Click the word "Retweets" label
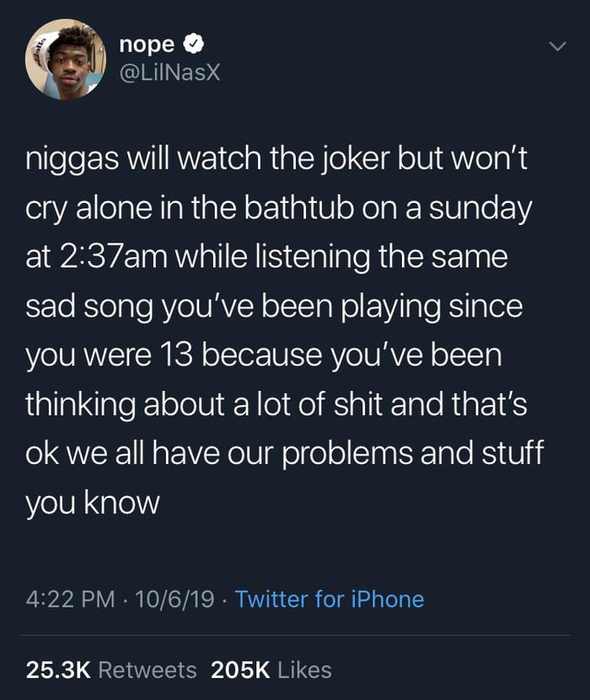This screenshot has height=700, width=590. point(147,670)
